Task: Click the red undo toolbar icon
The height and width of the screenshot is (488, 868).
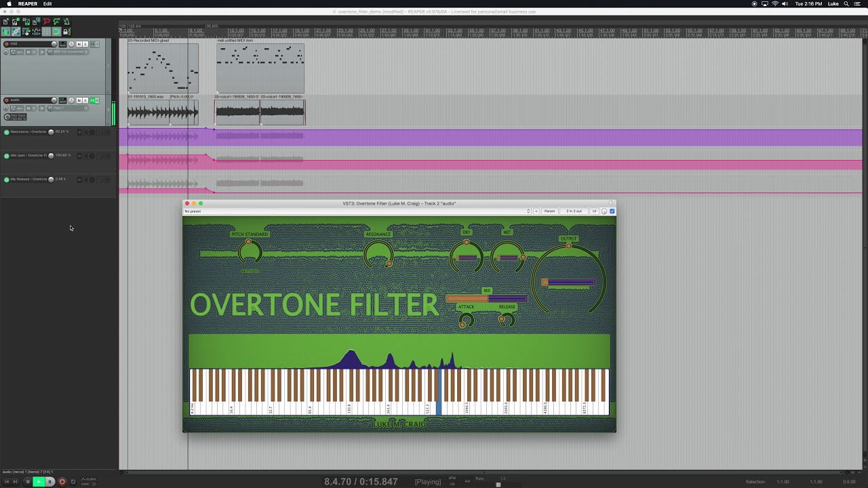Action: coord(47,21)
